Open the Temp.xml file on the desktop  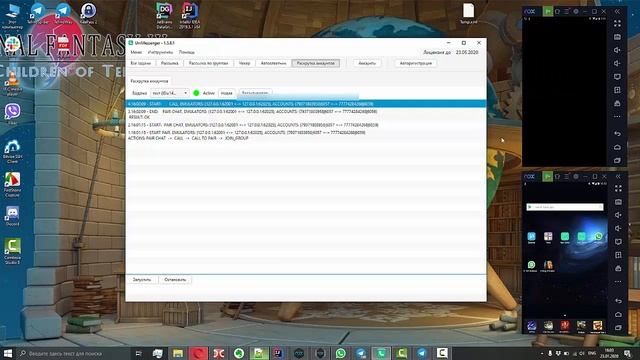(468, 13)
